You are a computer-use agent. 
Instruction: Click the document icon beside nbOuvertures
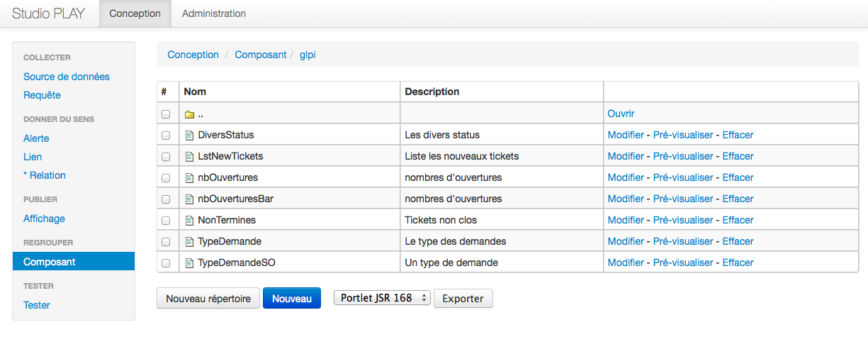pyautogui.click(x=189, y=178)
